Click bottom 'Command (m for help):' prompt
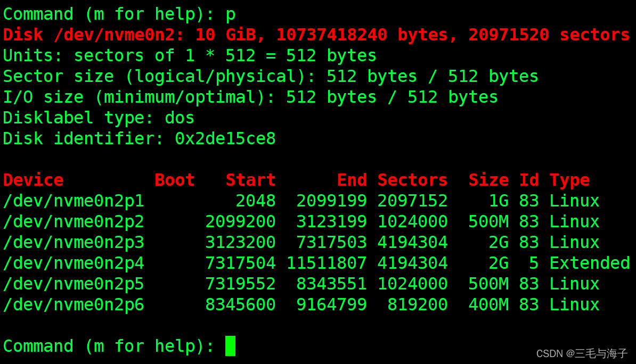 pyautogui.click(x=109, y=346)
